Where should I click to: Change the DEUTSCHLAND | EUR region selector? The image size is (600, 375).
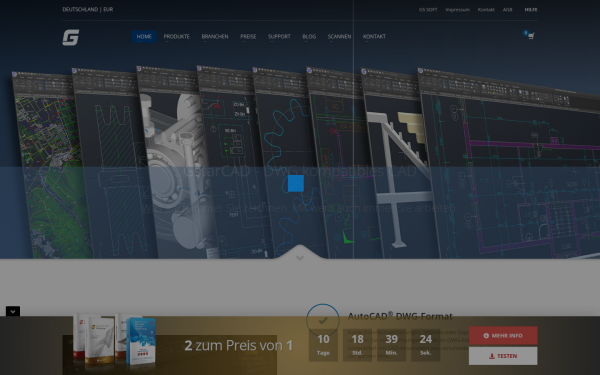[x=88, y=9]
